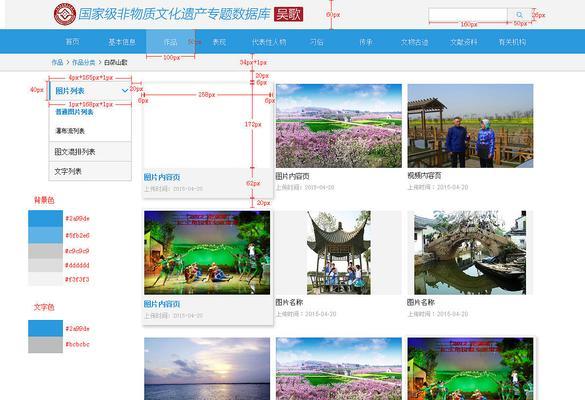Select the 普通图片列表 submenu item
The image size is (585, 400).
(74, 112)
